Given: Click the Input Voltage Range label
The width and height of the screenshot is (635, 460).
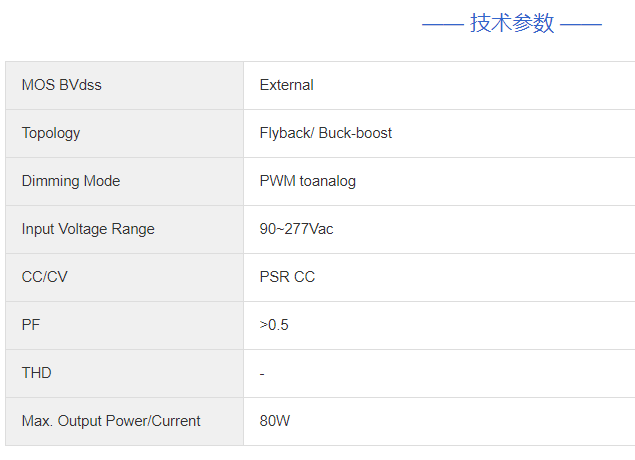Looking at the screenshot, I should (88, 229).
